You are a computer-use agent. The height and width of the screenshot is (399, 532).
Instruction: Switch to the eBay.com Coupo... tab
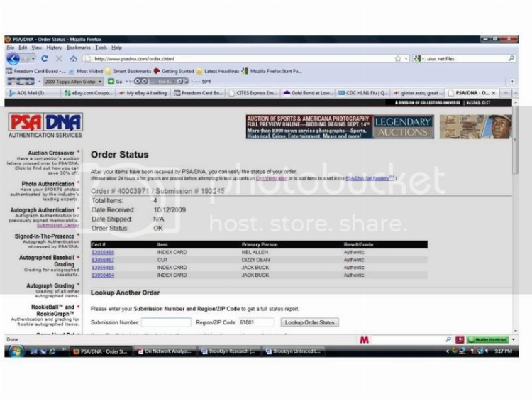click(88, 93)
